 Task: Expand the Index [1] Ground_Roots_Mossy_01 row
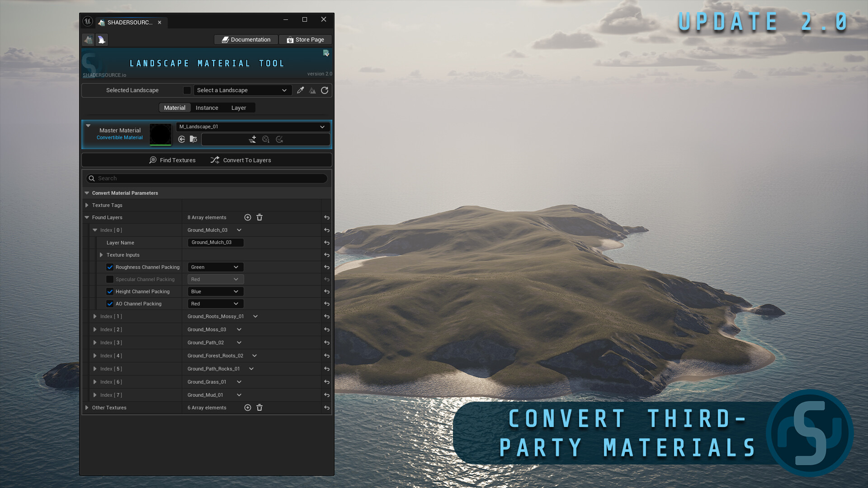click(x=95, y=316)
